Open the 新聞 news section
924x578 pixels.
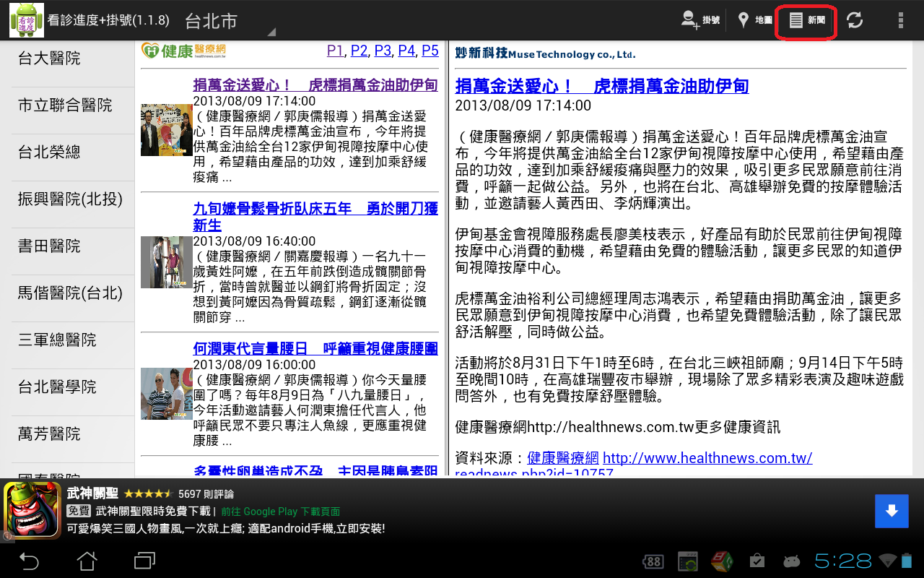coord(806,20)
